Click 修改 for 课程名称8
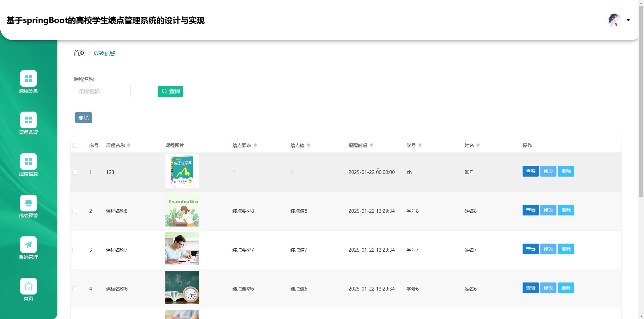Viewport: 644px width, 319px height. coord(548,210)
